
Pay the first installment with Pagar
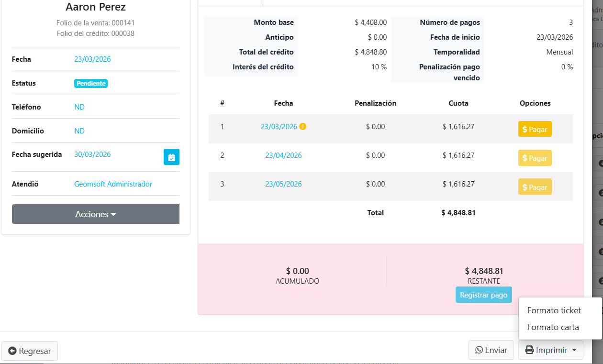tap(535, 129)
